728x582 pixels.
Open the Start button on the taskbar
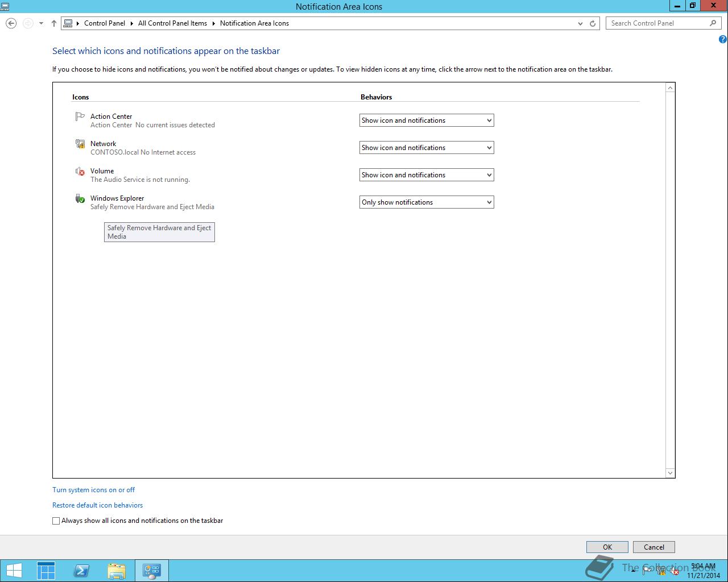tap(14, 571)
